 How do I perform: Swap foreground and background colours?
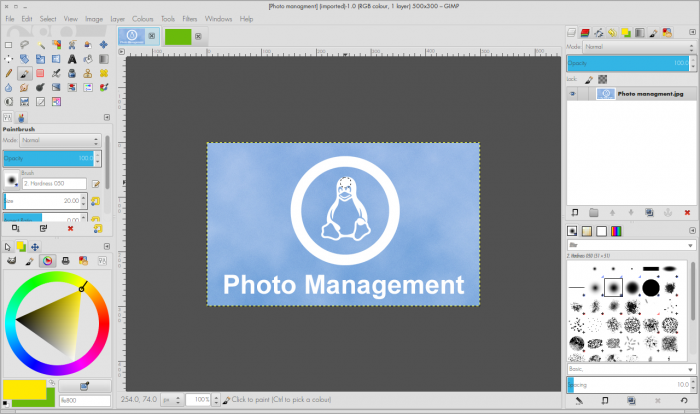[x=52, y=383]
